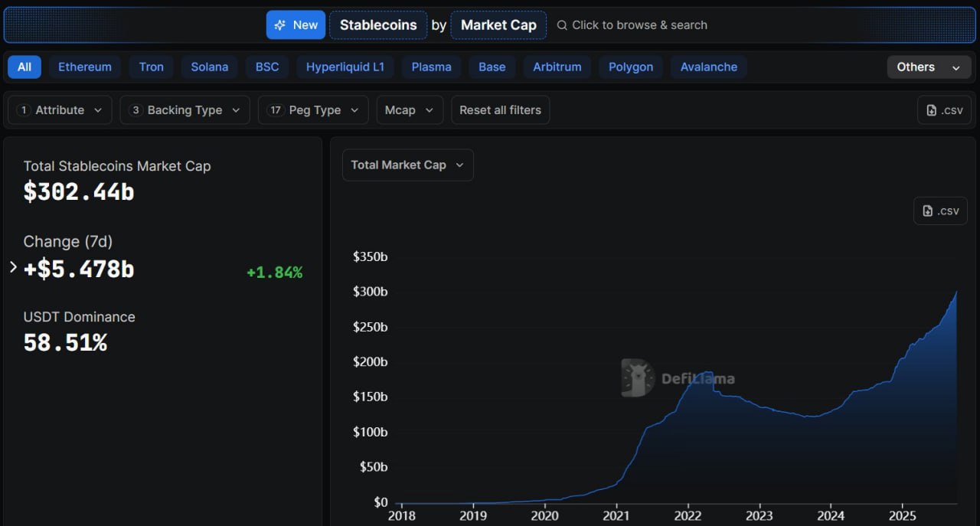Click the sparkle New button
980x526 pixels.
click(296, 25)
